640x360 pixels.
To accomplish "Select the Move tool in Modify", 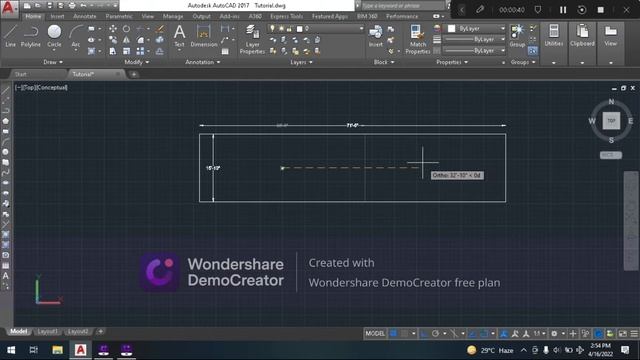I will coord(113,29).
